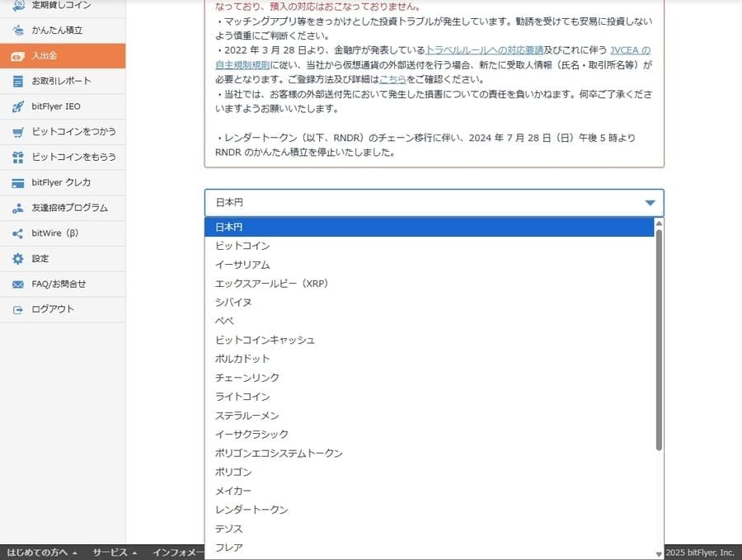Screen dimensions: 742x560
Task: Open ビットコインをもらう in the sidebar
Action: [x=63, y=158]
